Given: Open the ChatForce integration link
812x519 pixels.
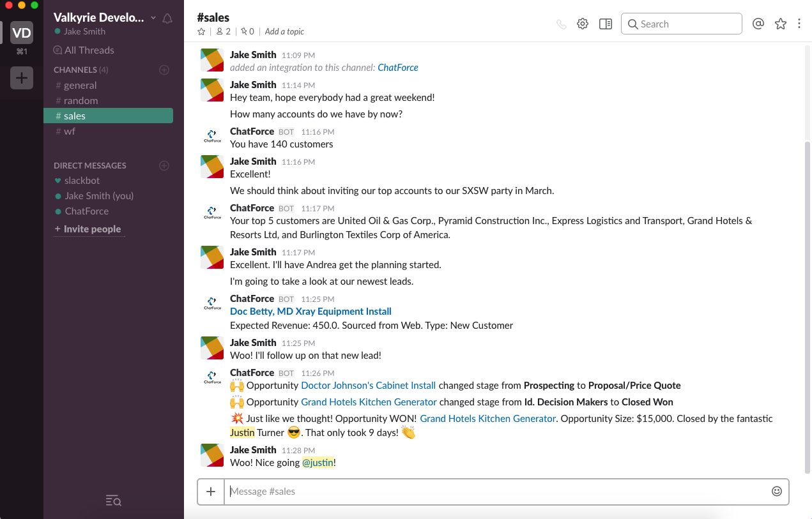Looking at the screenshot, I should [398, 68].
